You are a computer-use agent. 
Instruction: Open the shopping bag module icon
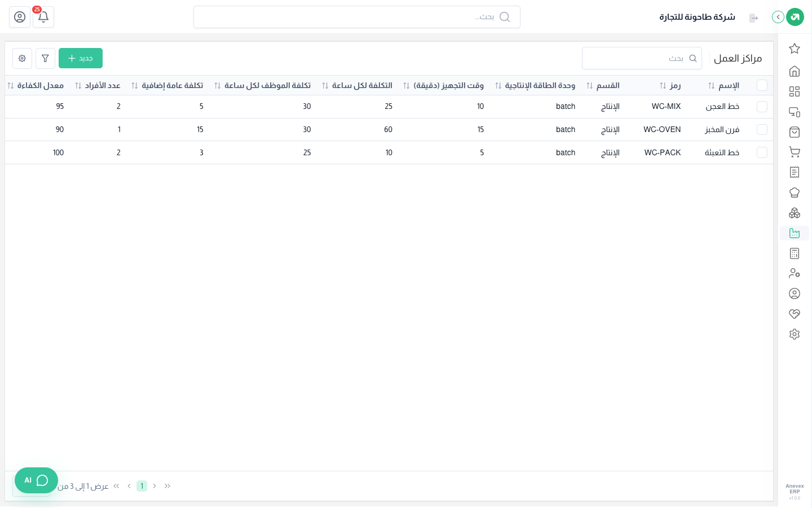(x=795, y=132)
